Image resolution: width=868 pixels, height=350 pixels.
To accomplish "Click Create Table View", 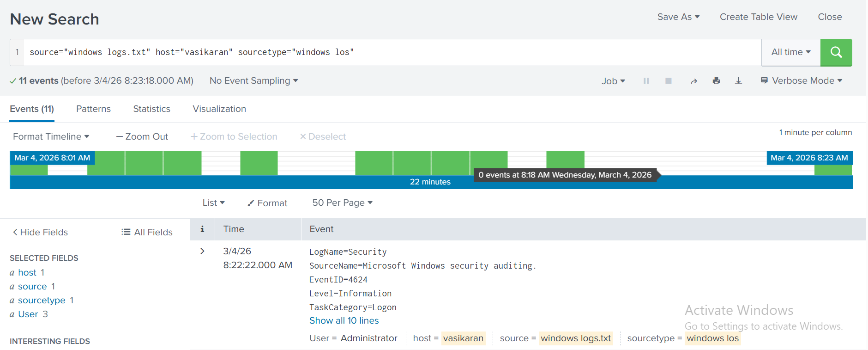I will (x=758, y=17).
